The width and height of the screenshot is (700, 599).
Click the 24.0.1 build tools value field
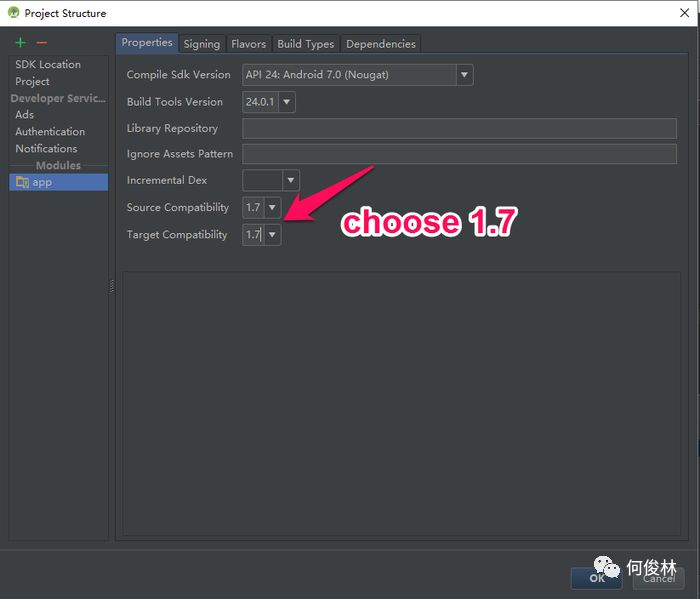pyautogui.click(x=261, y=102)
